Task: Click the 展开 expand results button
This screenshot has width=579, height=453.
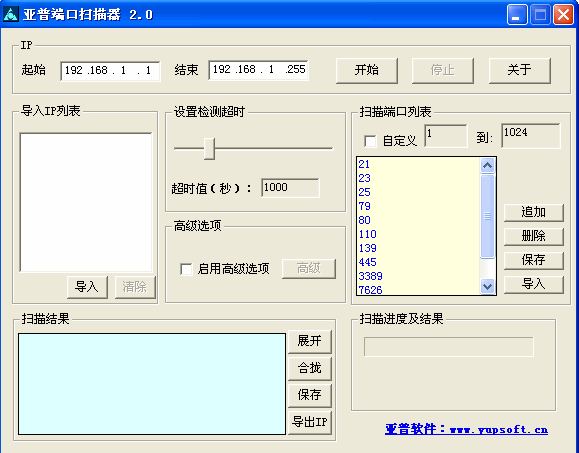Action: tap(309, 341)
